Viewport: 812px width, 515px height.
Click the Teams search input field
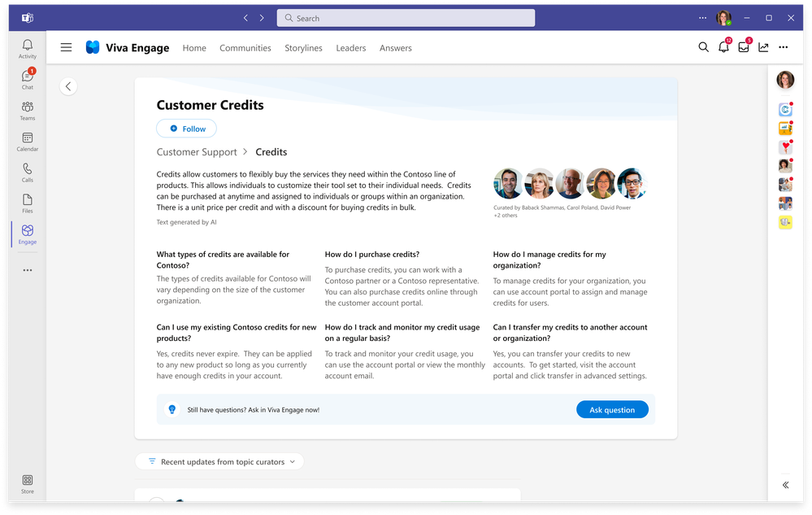[406, 18]
